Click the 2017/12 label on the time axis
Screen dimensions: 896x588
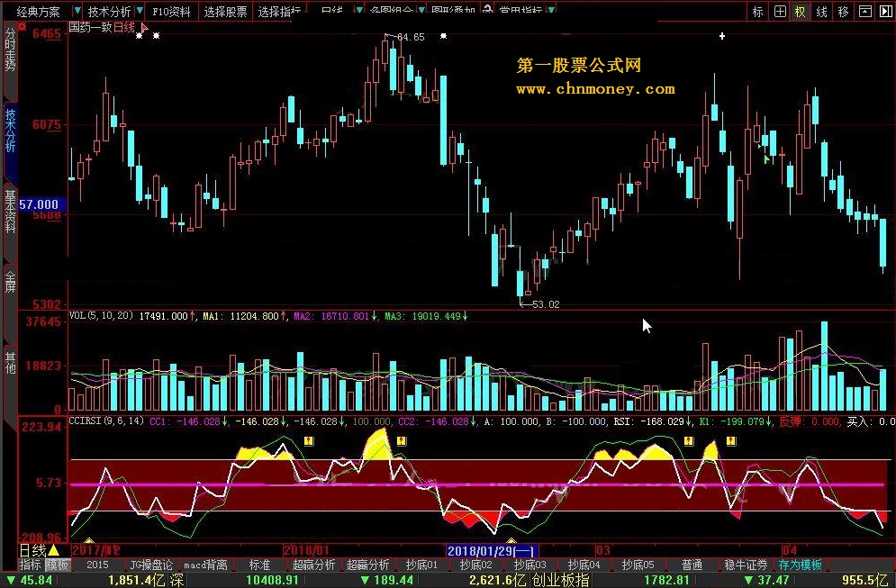96,551
